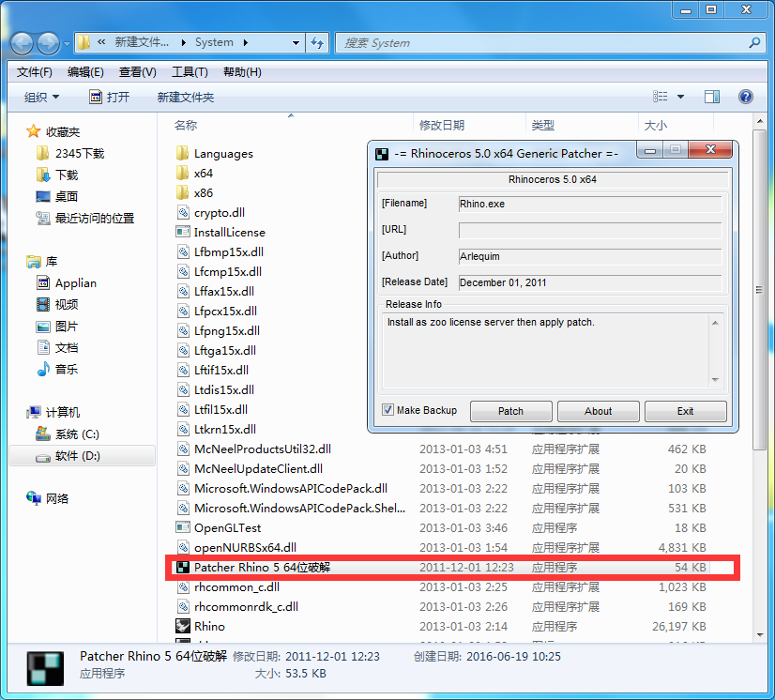
Task: Toggle the preview pane icon
Action: (712, 97)
